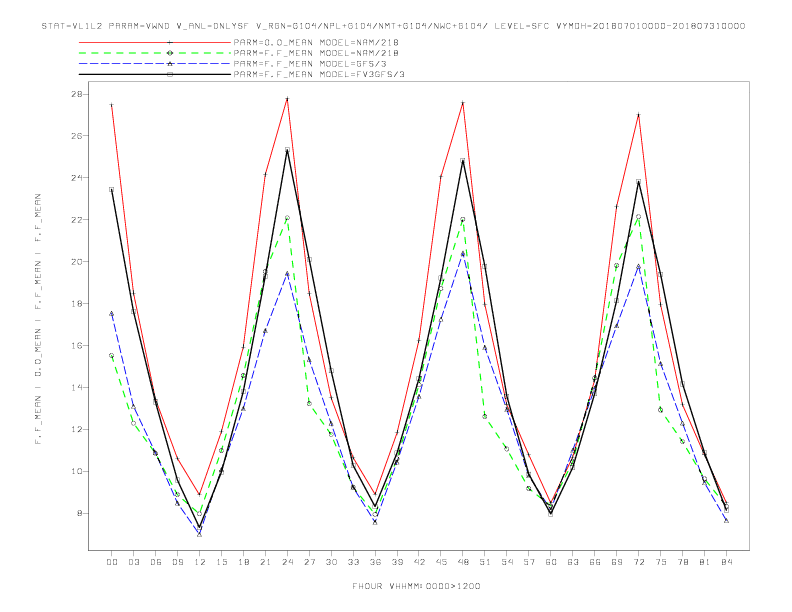
Task: Click the circle marker on green legend line
Action: point(170,53)
